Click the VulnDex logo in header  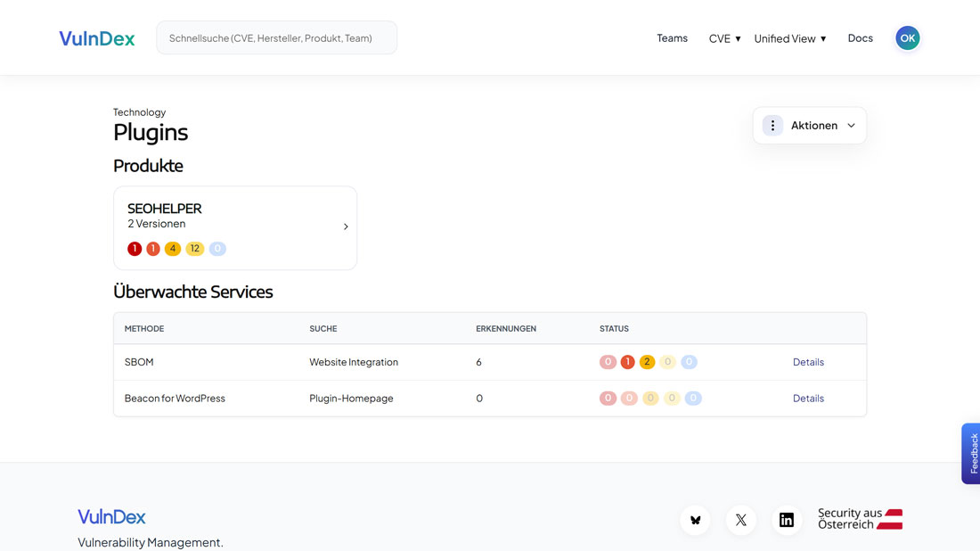pyautogui.click(x=97, y=38)
